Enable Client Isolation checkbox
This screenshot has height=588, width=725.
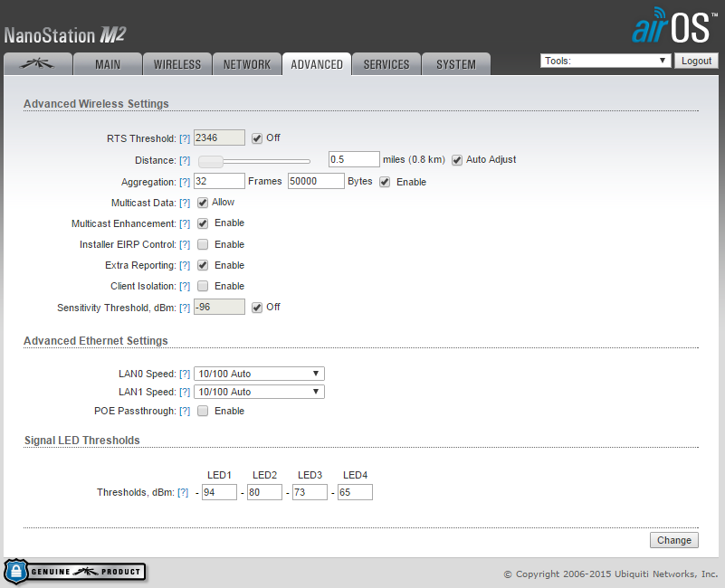[203, 286]
